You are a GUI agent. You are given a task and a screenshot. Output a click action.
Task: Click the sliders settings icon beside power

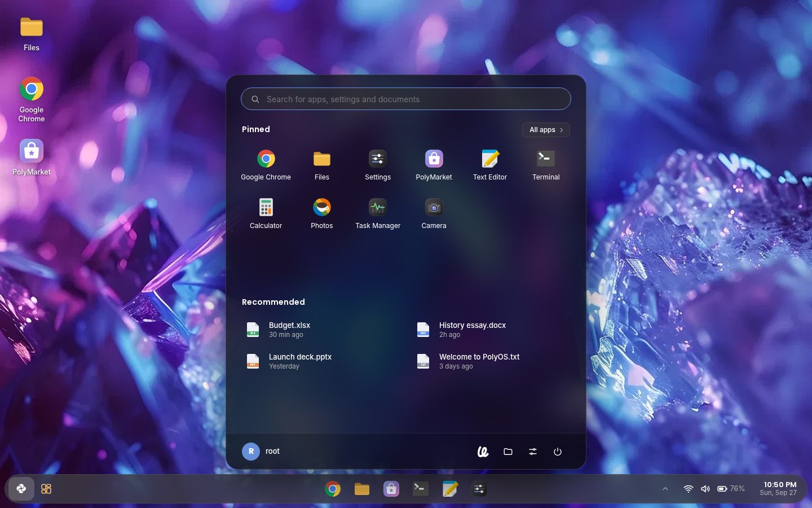(533, 452)
